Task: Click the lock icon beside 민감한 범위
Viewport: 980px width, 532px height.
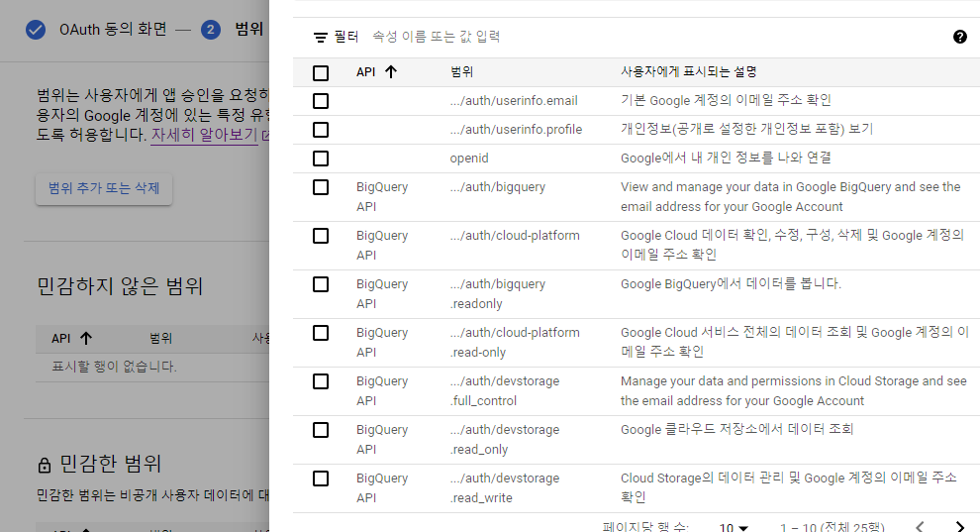Action: (x=44, y=465)
